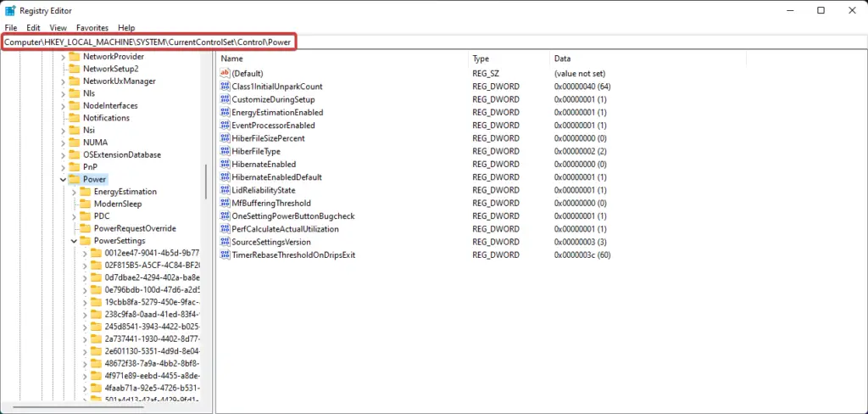The width and height of the screenshot is (868, 414).
Task: Click the tree pane horizontal scrollbar thumb
Action: (78, 407)
